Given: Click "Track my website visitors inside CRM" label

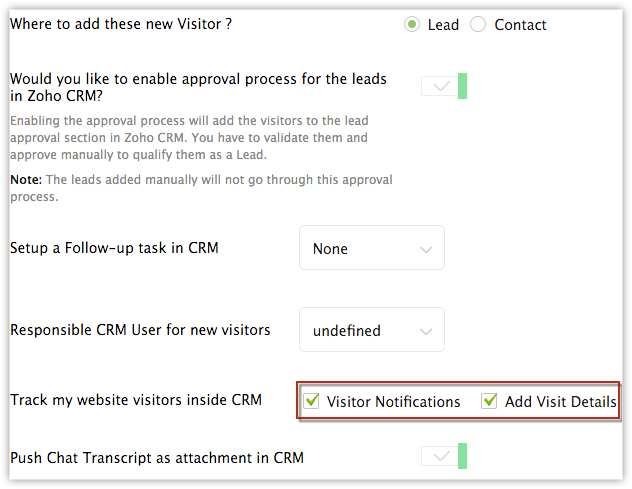Looking at the screenshot, I should click(136, 400).
